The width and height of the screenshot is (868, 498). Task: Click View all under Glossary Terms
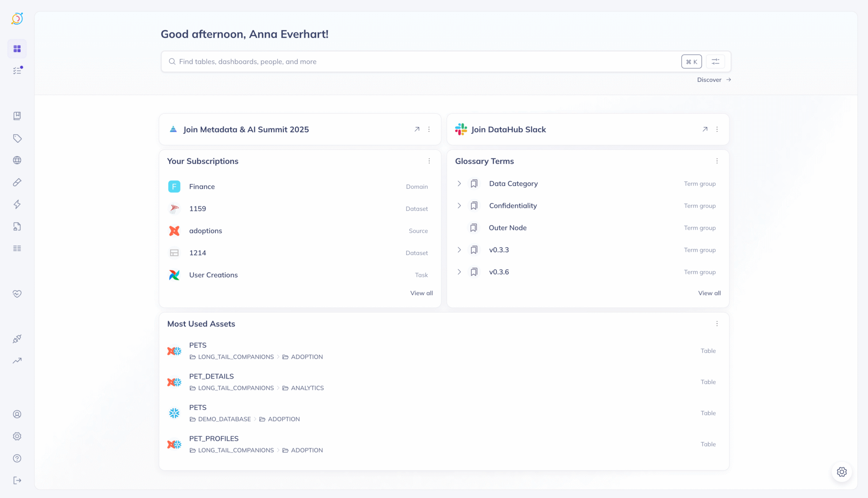tap(709, 293)
